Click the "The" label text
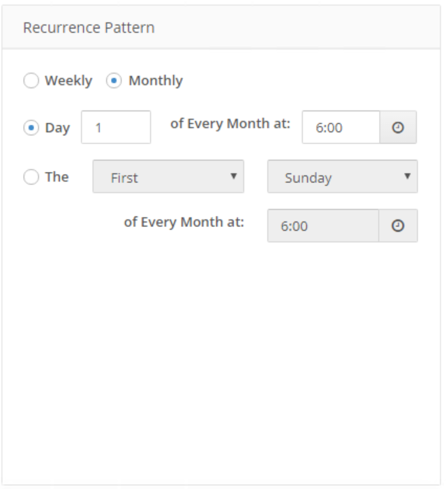The image size is (448, 489). (57, 177)
